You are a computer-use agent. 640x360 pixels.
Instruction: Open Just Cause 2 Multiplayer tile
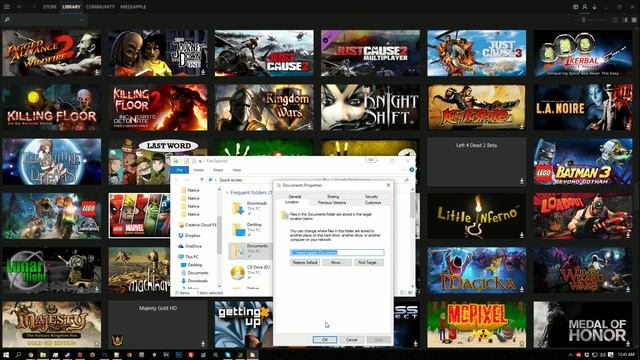click(370, 53)
